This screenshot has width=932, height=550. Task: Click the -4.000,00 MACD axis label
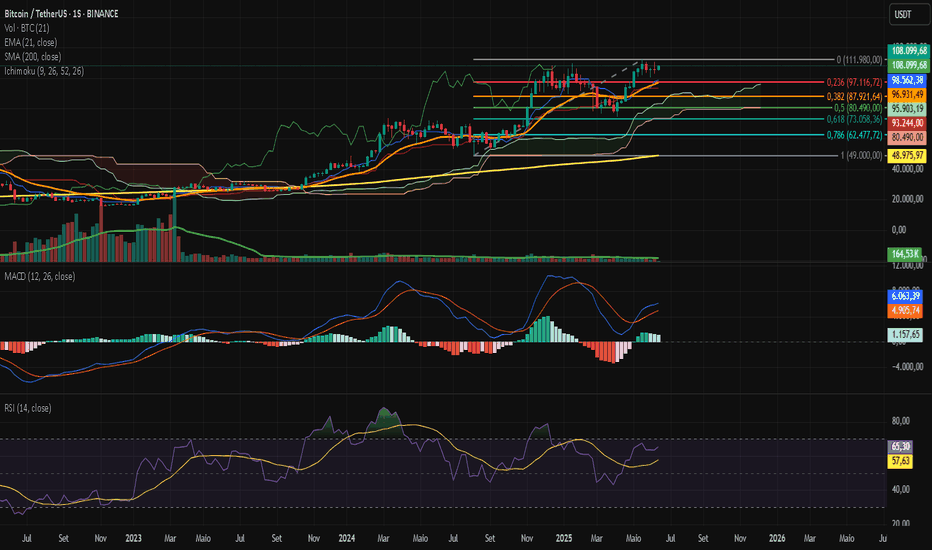907,366
